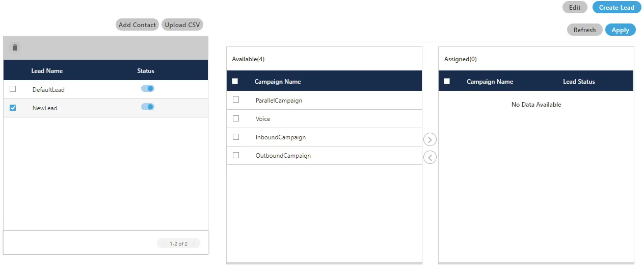
Task: Click the Assigned(0) label
Action: (x=461, y=59)
